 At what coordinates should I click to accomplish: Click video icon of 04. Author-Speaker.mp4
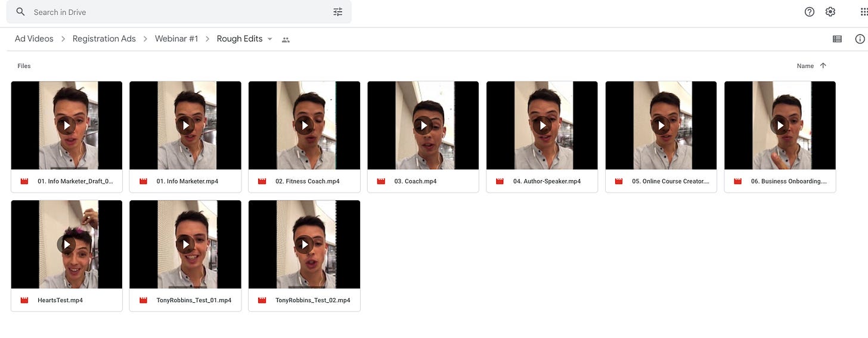coord(500,181)
